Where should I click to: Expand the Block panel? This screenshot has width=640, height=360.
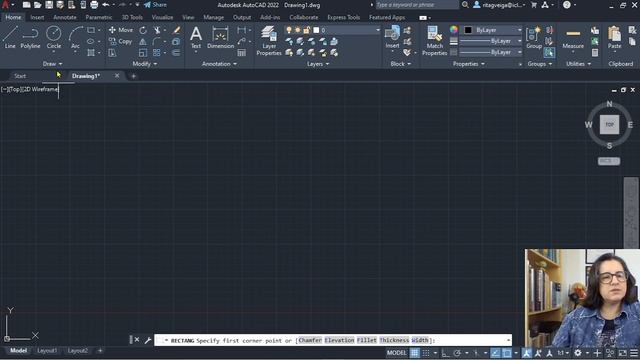(400, 64)
